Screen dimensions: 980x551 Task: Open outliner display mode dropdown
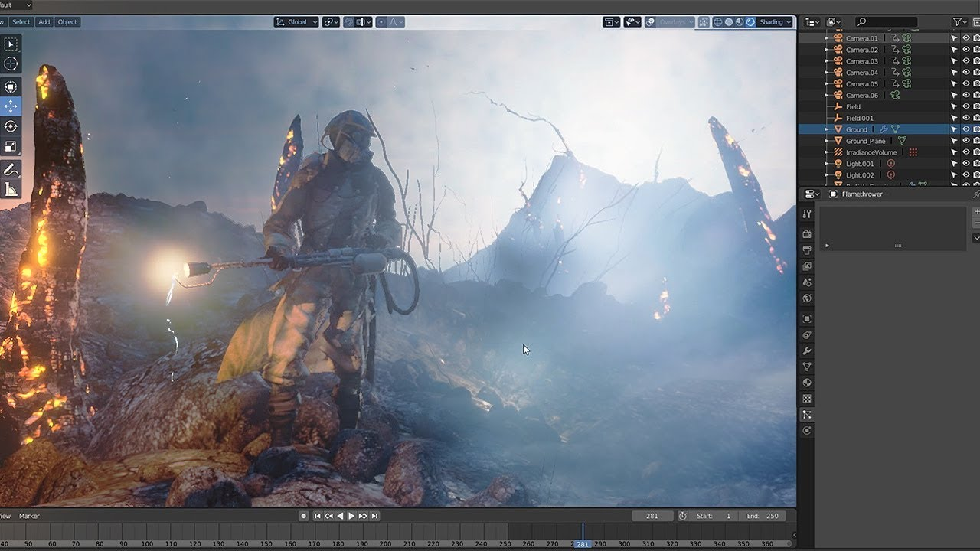pyautogui.click(x=812, y=22)
